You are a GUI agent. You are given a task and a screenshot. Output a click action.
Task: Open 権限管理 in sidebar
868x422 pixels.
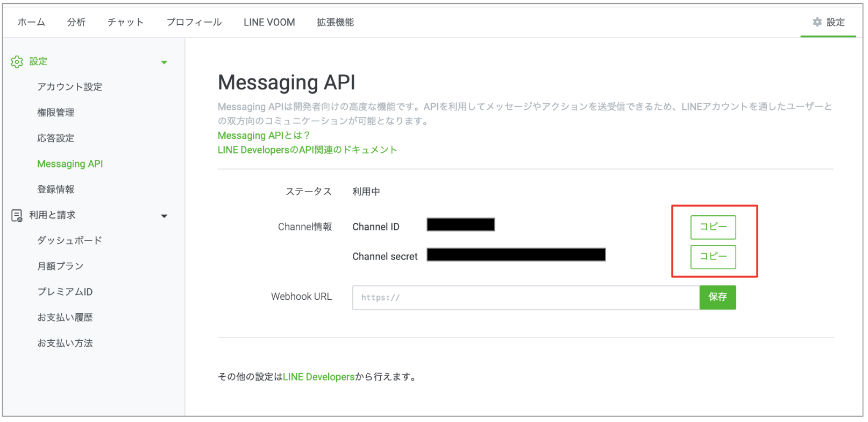pos(56,112)
